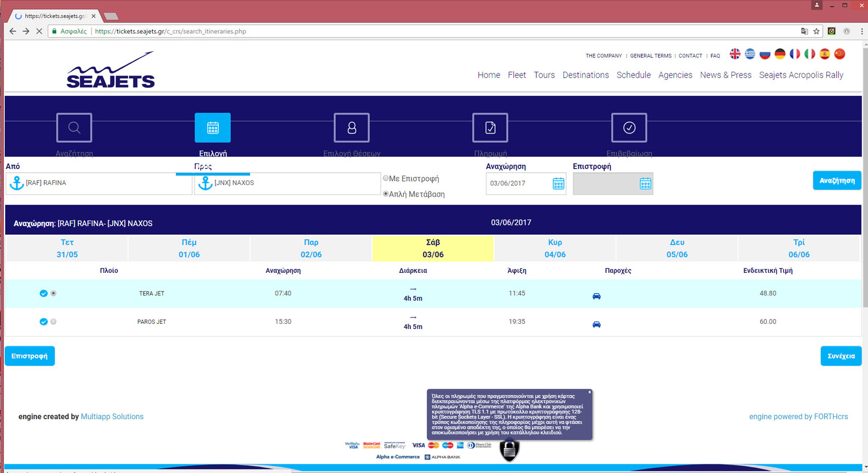
Task: Click the Επιβεβαίωση checkmark step icon
Action: pyautogui.click(x=629, y=128)
